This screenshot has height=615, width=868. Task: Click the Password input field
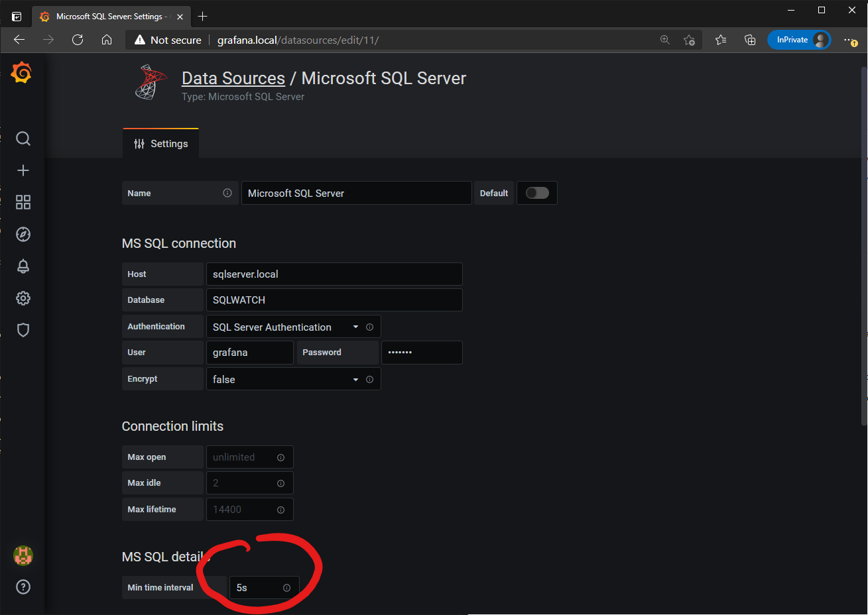[x=422, y=353]
